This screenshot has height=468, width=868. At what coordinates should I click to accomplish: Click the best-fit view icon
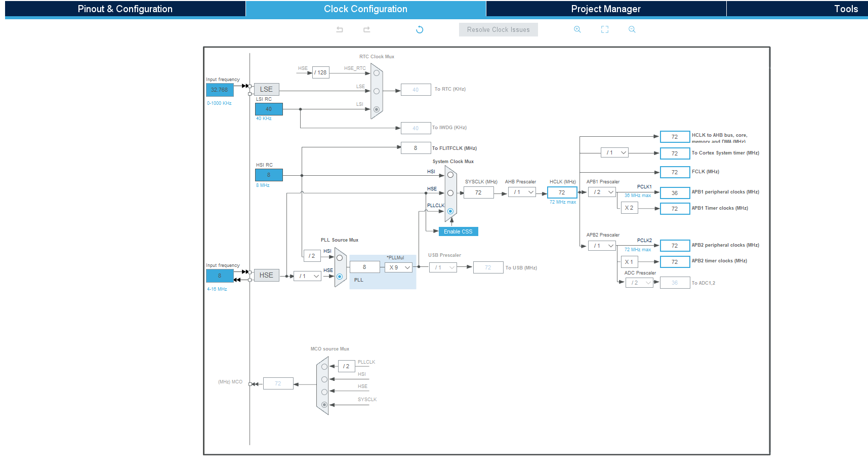click(x=604, y=29)
